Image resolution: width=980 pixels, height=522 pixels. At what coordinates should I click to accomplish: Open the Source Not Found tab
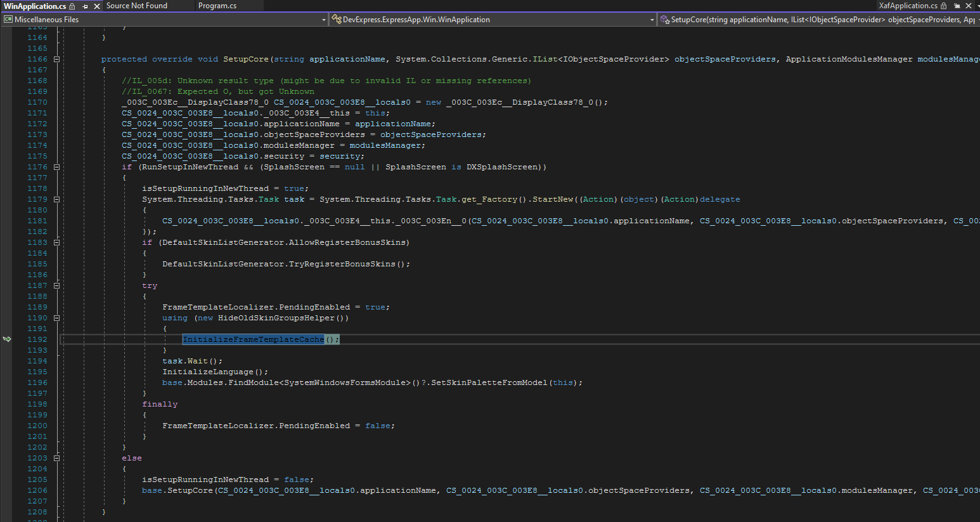(x=137, y=6)
